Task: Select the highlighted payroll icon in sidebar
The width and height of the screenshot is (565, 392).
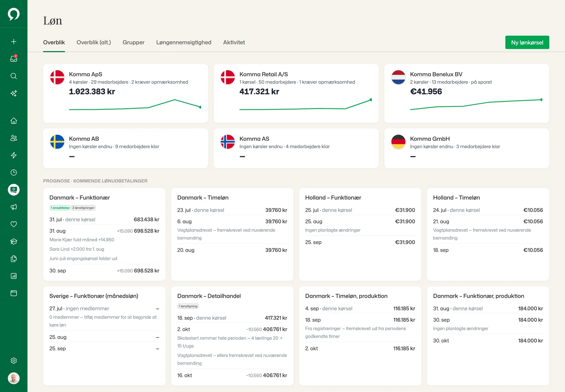Action: click(x=14, y=190)
